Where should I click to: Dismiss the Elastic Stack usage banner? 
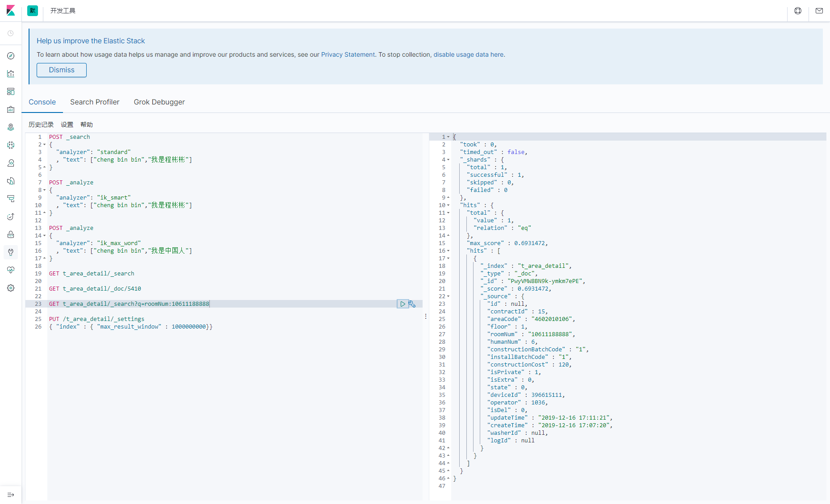click(62, 70)
